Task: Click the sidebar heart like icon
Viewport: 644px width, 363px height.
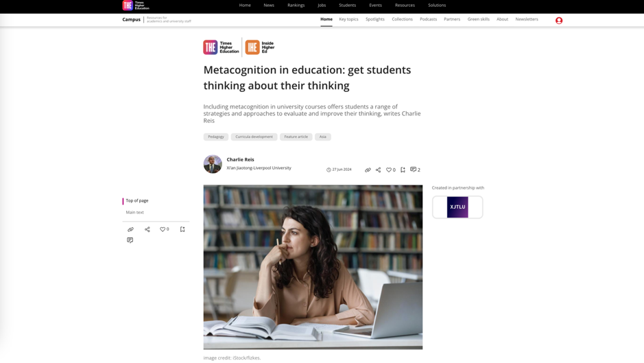Action: (163, 229)
